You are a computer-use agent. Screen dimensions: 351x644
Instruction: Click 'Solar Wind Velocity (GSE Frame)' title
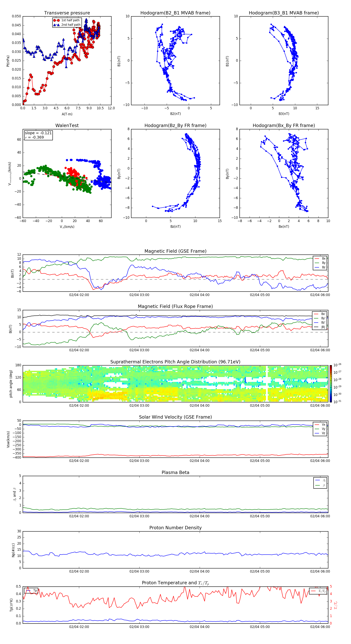(x=175, y=417)
